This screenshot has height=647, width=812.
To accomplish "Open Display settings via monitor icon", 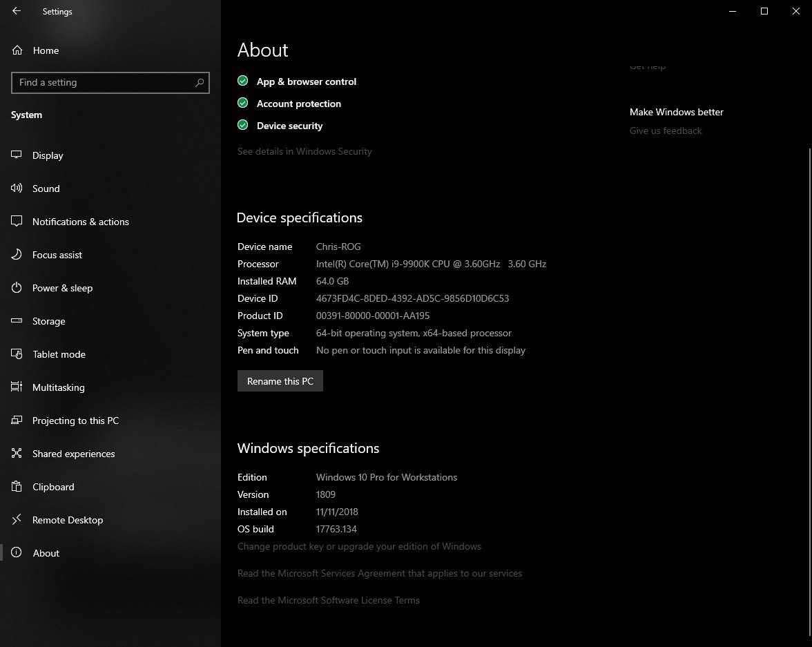I will click(17, 155).
